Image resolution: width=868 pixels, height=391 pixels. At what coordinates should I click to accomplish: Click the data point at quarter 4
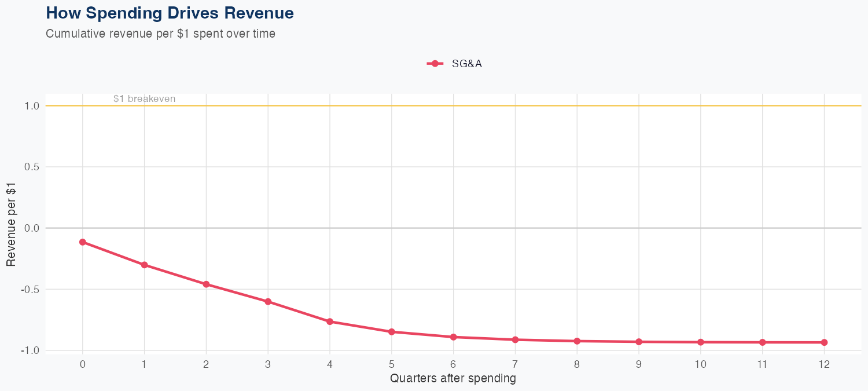[x=330, y=321]
